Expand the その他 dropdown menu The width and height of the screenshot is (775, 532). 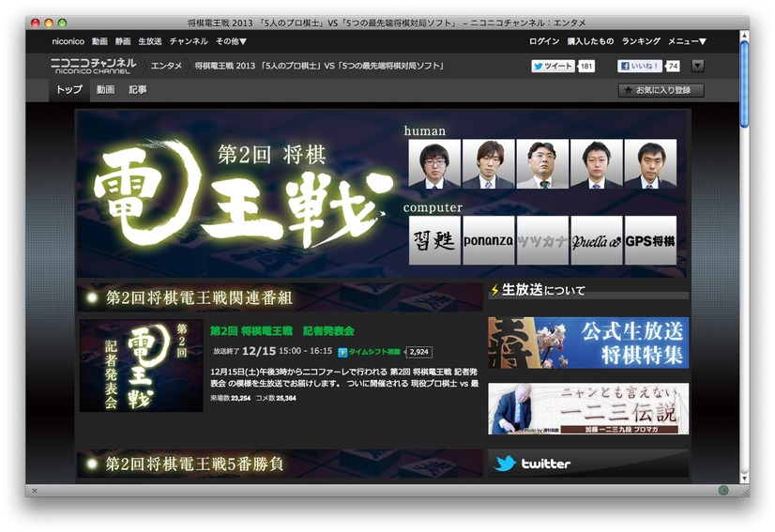(x=231, y=41)
